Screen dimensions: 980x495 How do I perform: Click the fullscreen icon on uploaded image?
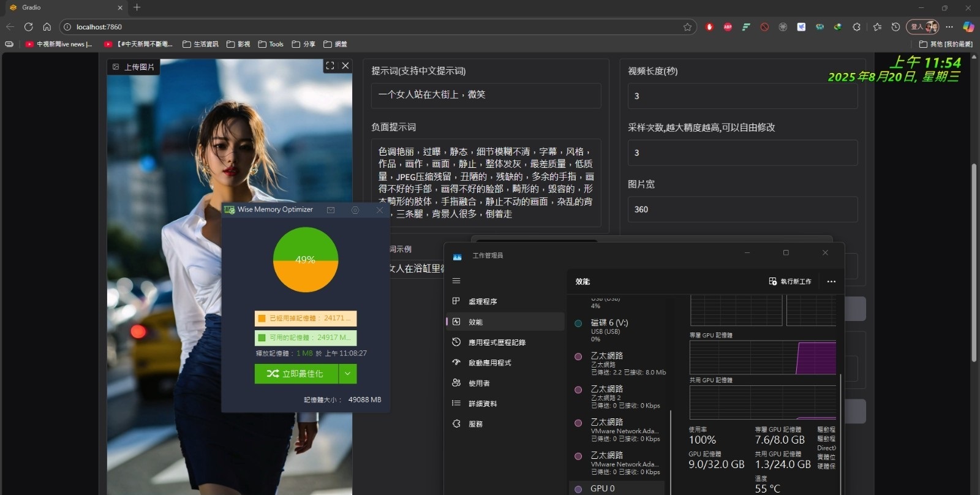click(330, 66)
